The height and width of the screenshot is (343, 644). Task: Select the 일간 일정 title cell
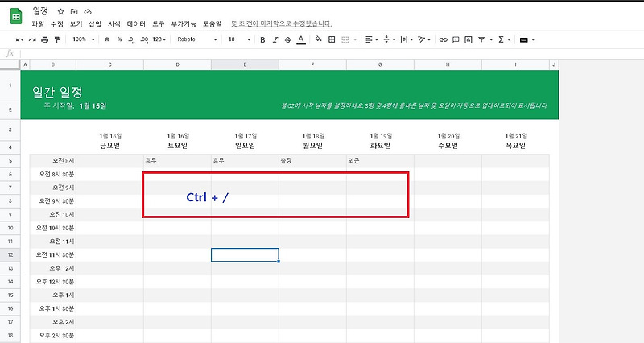point(57,92)
